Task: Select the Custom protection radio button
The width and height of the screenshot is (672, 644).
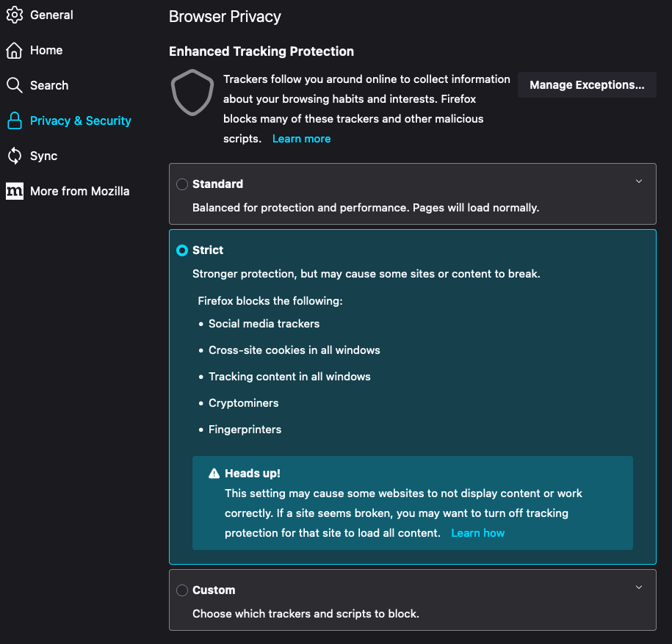Action: tap(182, 590)
